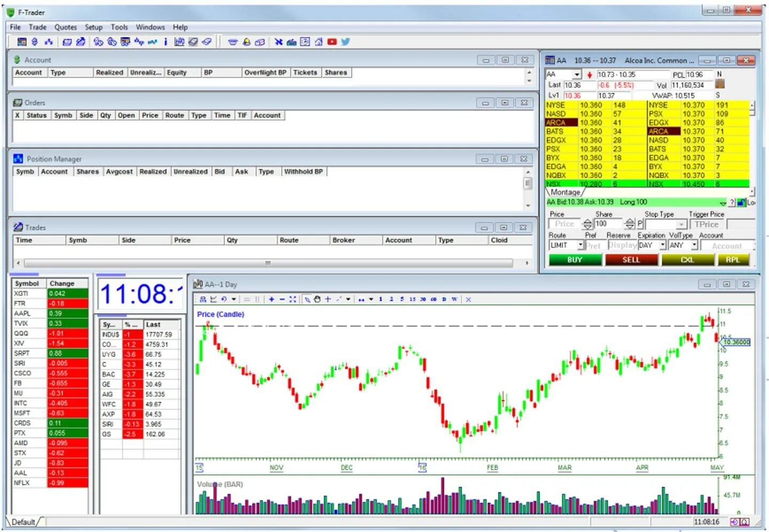Click the ARCA bid row at 10.360
This screenshot has width=769, height=532.
click(x=595, y=122)
